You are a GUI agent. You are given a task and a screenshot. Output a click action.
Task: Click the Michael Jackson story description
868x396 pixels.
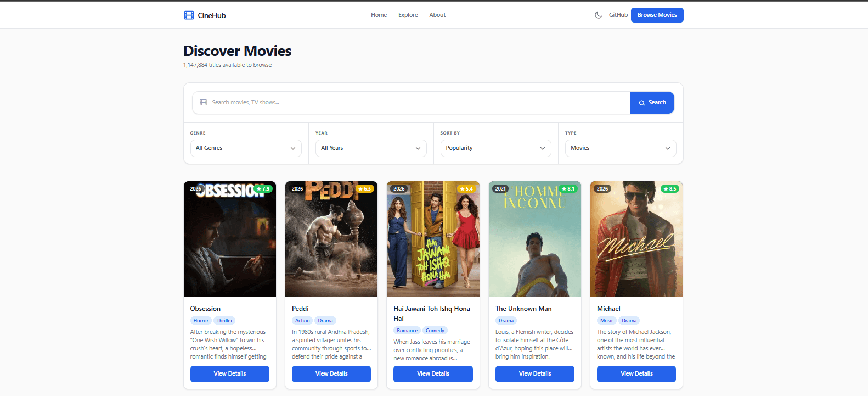pyautogui.click(x=636, y=344)
